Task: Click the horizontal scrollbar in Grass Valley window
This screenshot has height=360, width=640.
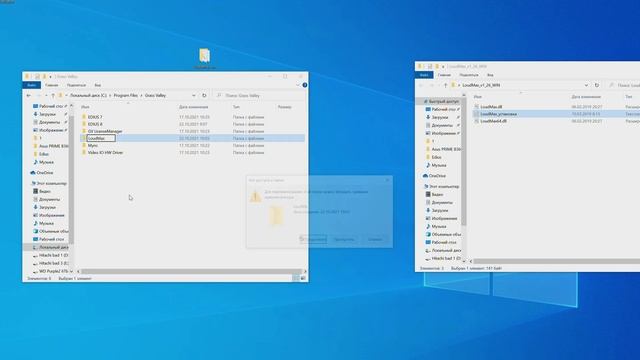Action: coord(191,271)
